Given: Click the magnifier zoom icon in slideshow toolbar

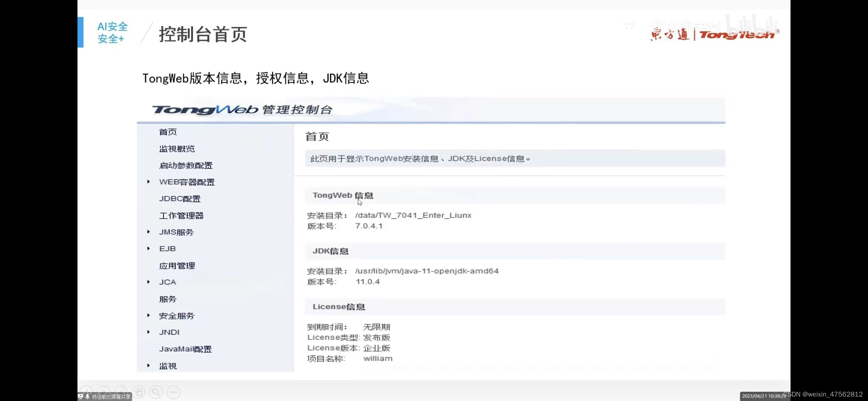Looking at the screenshot, I should pos(156,392).
